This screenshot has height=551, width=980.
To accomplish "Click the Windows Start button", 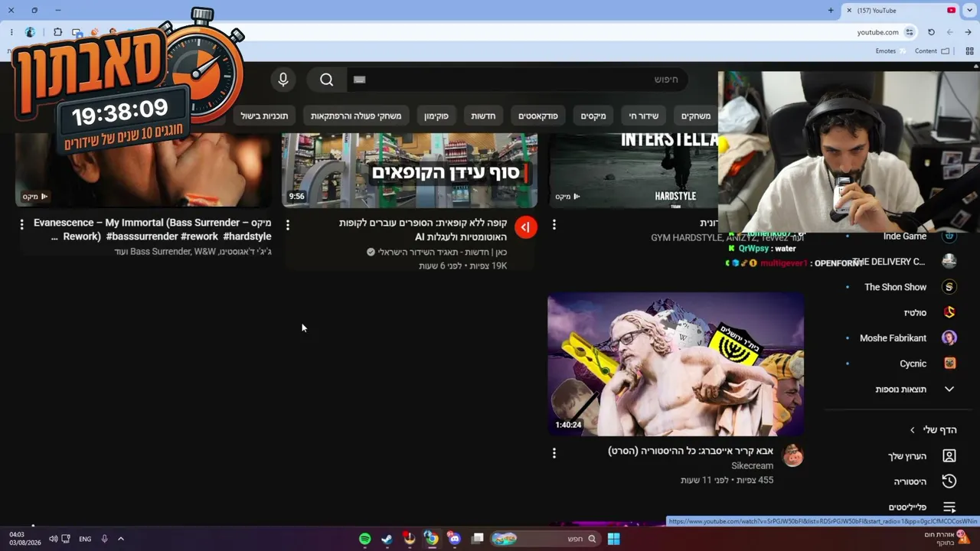I will [x=613, y=539].
